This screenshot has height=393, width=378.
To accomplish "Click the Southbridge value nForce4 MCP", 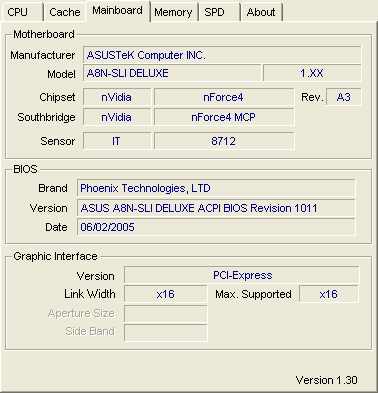I will (224, 117).
